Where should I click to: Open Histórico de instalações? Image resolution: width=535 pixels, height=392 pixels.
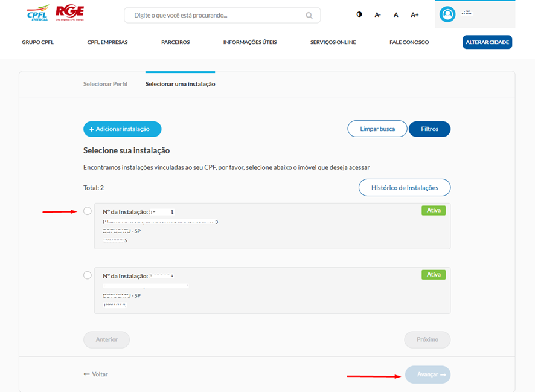[x=404, y=188]
